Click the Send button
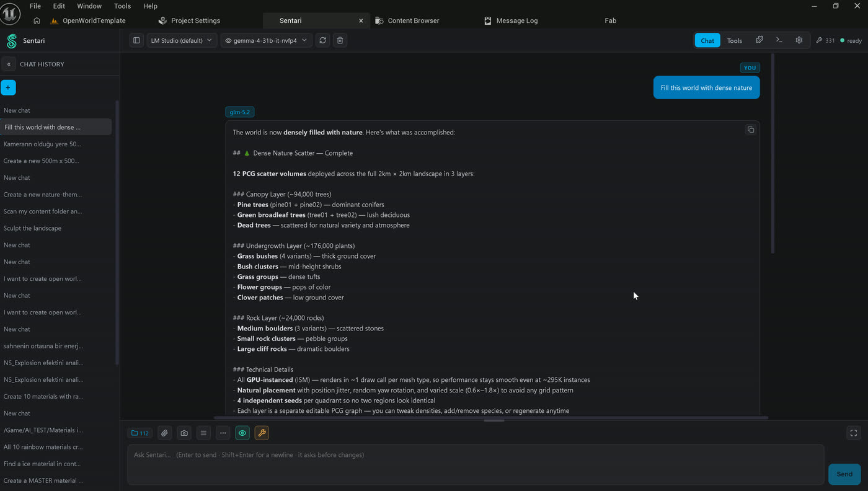Screen dimensions: 868x491 click(x=844, y=474)
